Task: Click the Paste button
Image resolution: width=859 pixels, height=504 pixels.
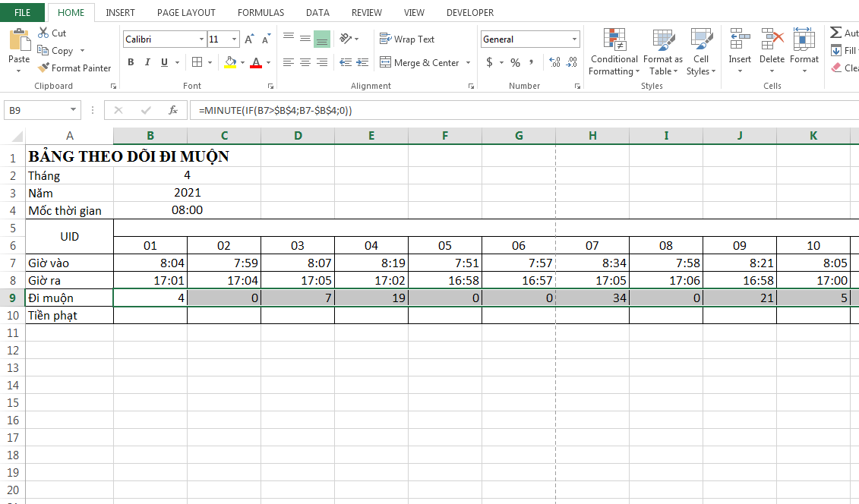Action: coord(19,44)
